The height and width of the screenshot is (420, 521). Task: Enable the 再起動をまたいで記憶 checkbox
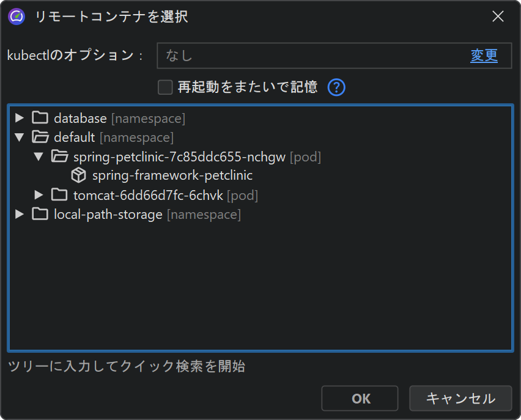[x=165, y=87]
